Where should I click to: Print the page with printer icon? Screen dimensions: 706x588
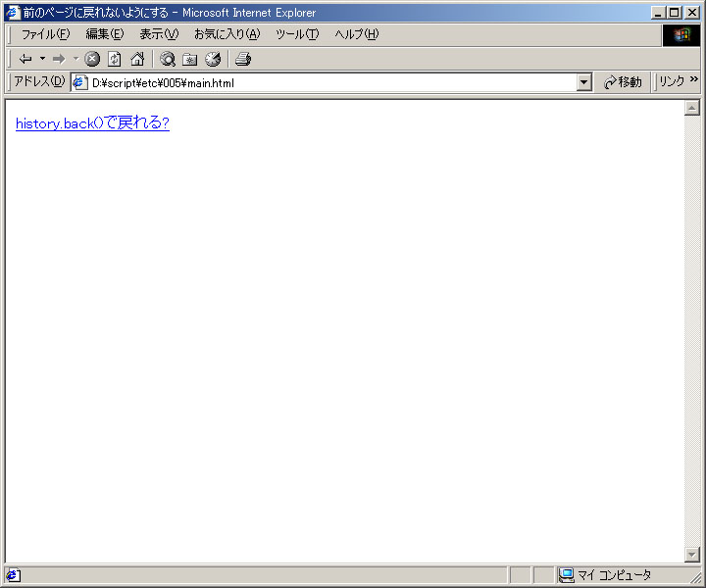243,59
